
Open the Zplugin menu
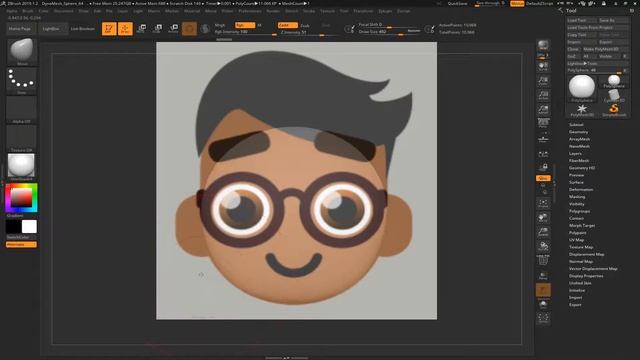pos(385,11)
